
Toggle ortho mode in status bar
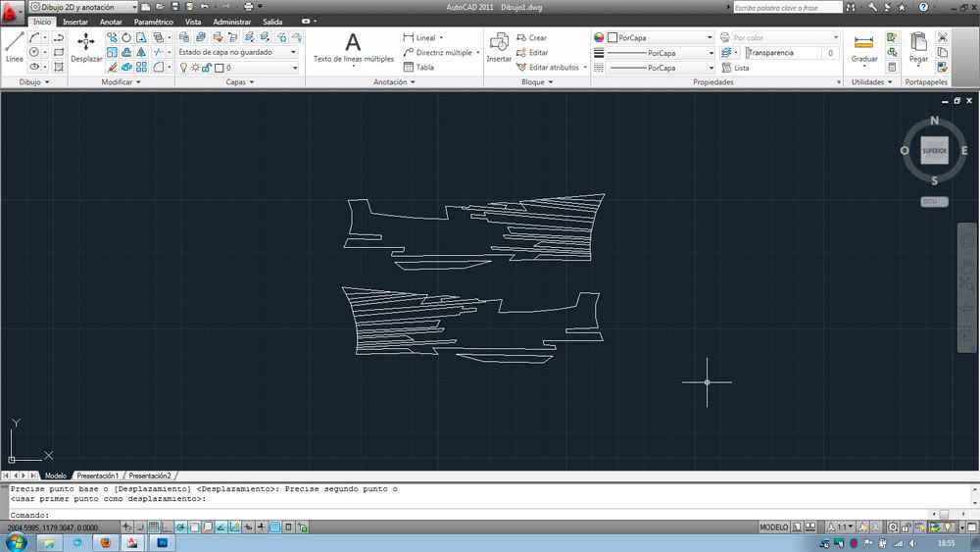point(167,527)
